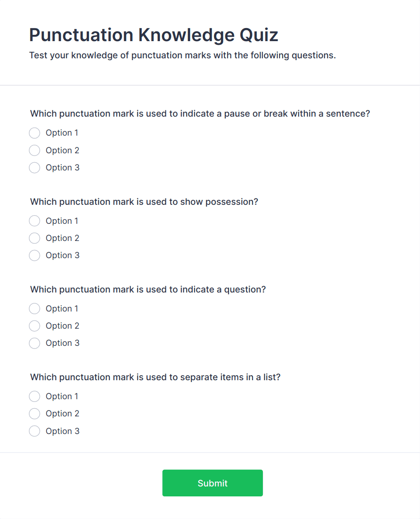This screenshot has width=420, height=519.
Task: Click the question mark question heading
Action: pos(148,289)
